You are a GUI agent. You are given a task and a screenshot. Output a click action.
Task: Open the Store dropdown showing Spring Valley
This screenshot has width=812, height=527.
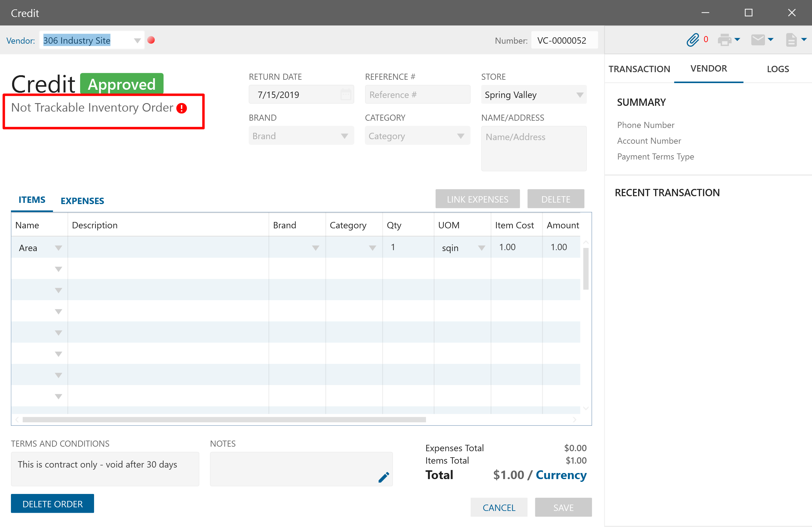pyautogui.click(x=579, y=95)
